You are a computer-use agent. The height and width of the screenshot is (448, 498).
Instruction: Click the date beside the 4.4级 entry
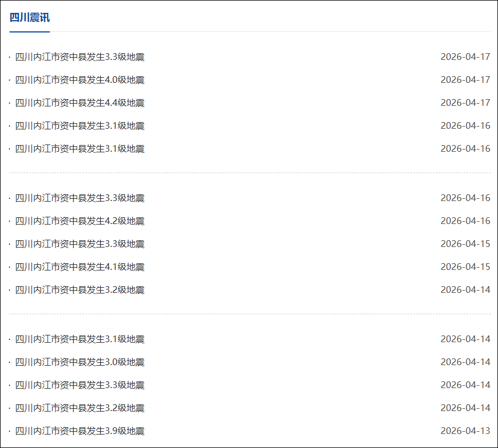coord(465,103)
